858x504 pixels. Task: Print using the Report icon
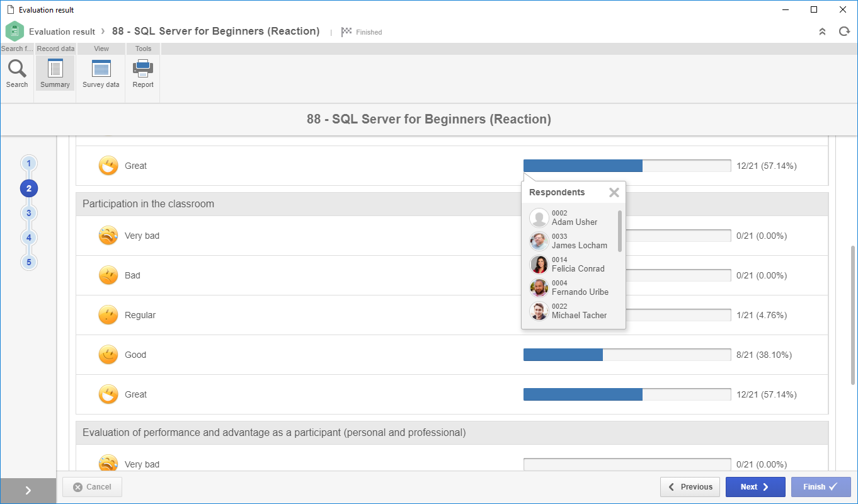click(143, 73)
